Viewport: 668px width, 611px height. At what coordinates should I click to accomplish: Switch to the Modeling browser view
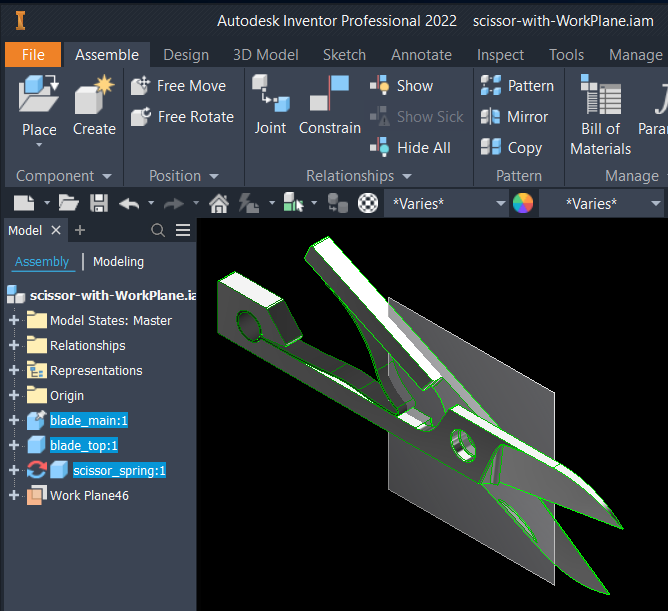tap(118, 262)
